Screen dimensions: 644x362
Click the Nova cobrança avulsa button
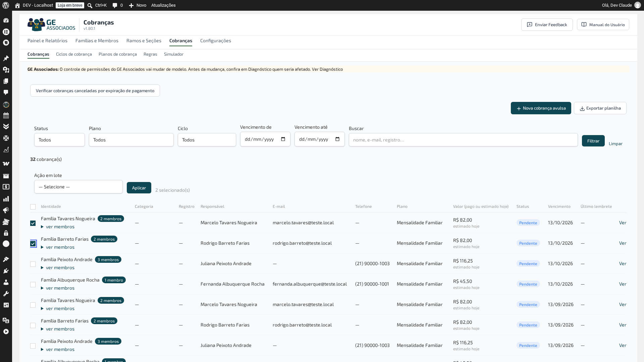[541, 108]
